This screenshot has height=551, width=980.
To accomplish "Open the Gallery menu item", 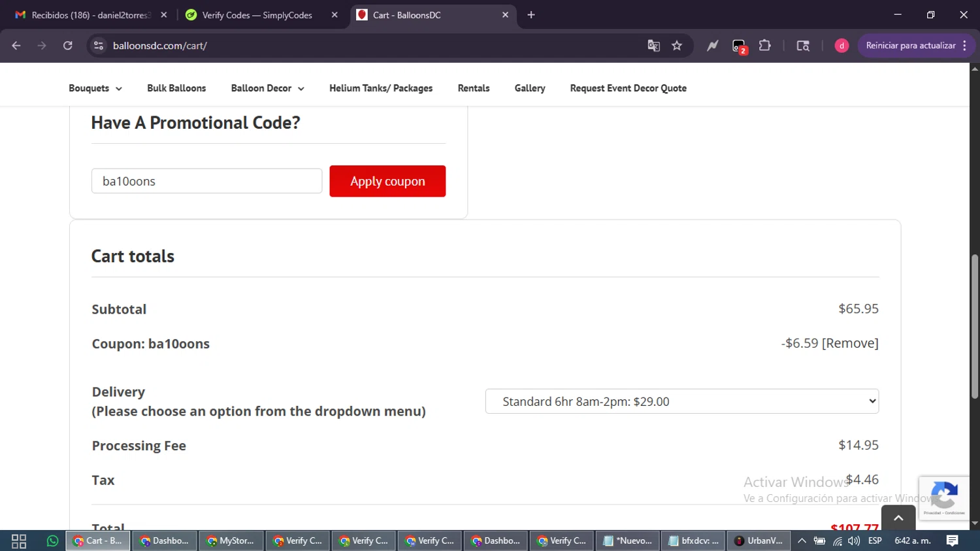I will pos(530,88).
